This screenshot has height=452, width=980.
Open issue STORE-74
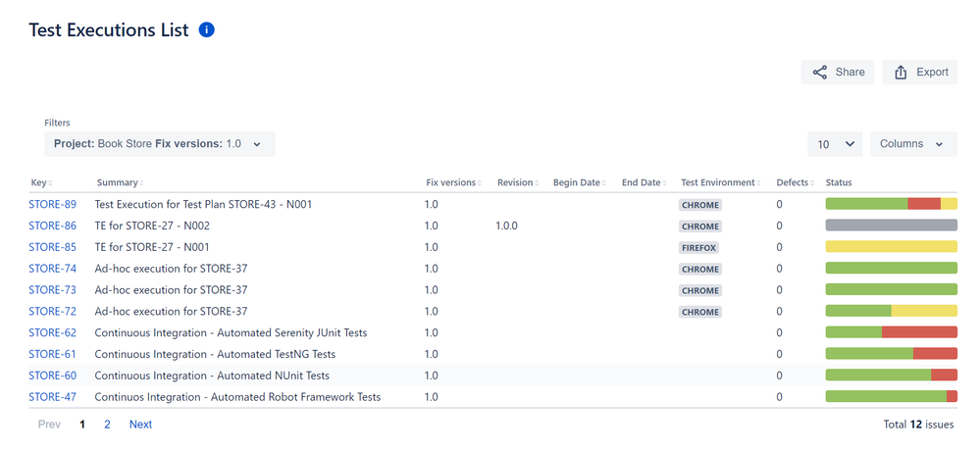[x=53, y=269]
